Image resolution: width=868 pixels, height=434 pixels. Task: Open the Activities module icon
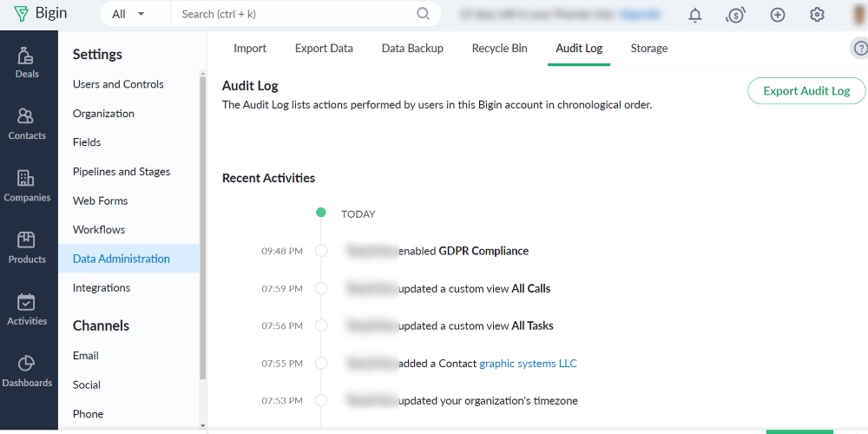(27, 308)
